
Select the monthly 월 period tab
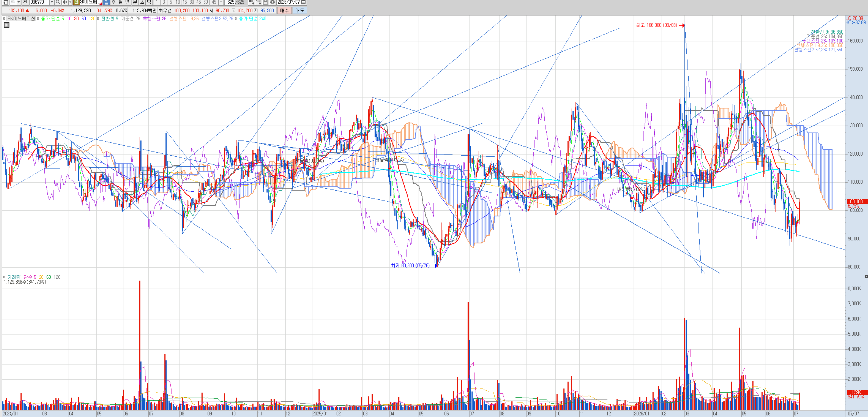(x=121, y=2)
